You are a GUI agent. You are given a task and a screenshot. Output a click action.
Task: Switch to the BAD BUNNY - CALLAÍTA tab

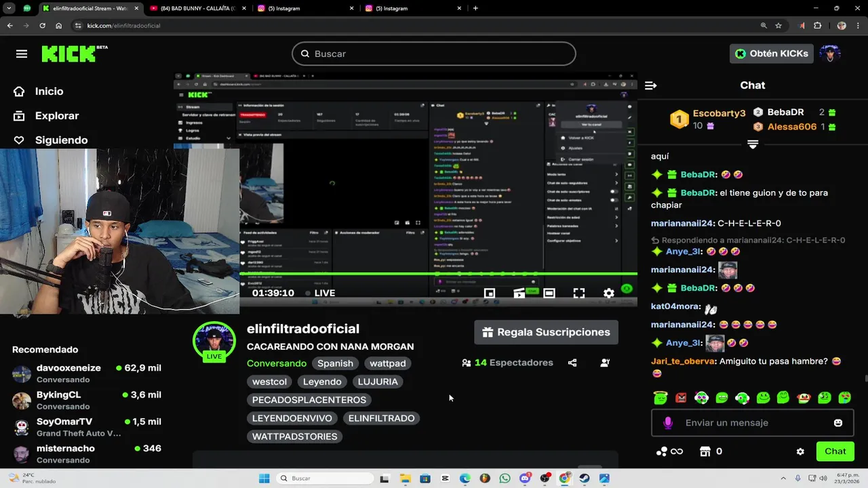pyautogui.click(x=197, y=8)
